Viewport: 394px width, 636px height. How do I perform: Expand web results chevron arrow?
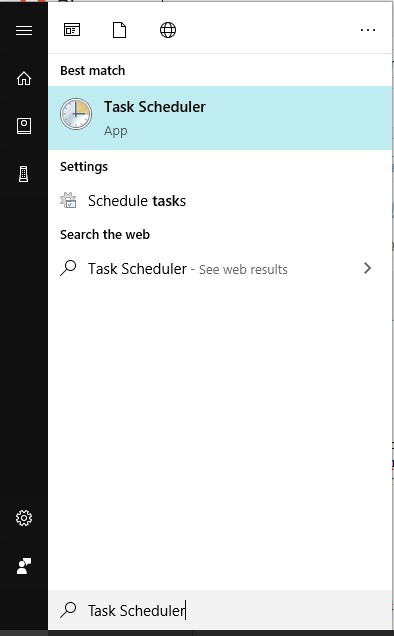pyautogui.click(x=368, y=268)
